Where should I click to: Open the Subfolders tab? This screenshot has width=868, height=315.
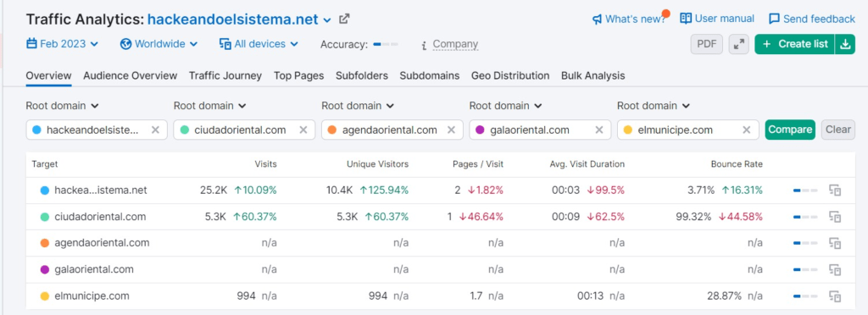tap(362, 75)
